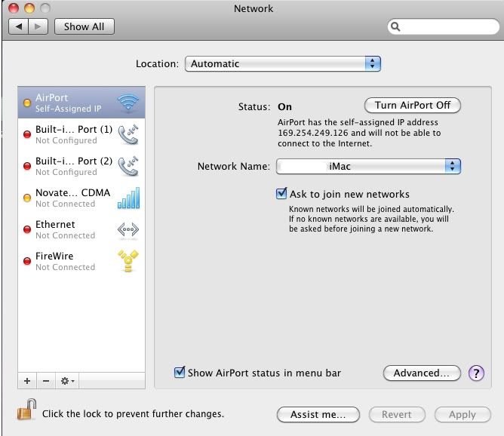Viewport: 504px width, 436px height.
Task: Select the FireWire Not Connected row
Action: coord(81,261)
